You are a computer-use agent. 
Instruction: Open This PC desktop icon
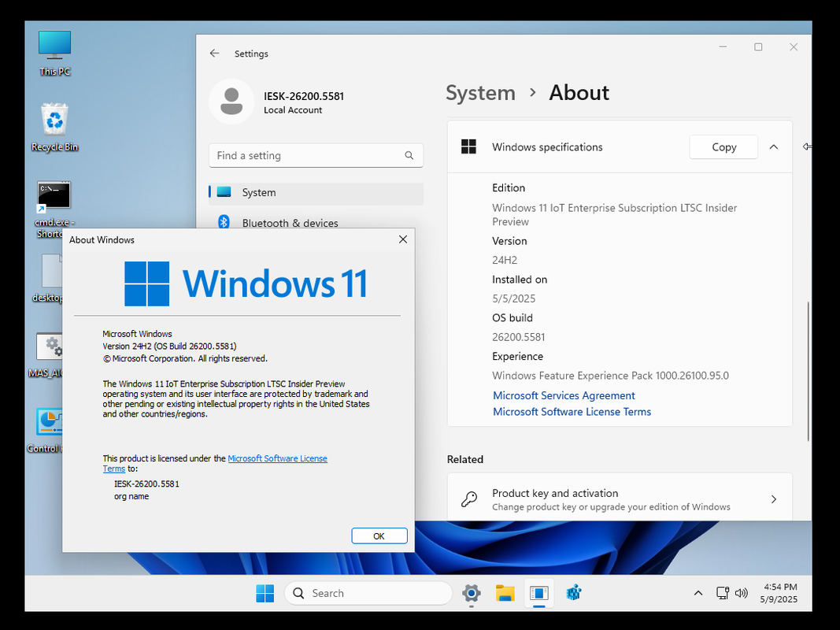[x=54, y=53]
